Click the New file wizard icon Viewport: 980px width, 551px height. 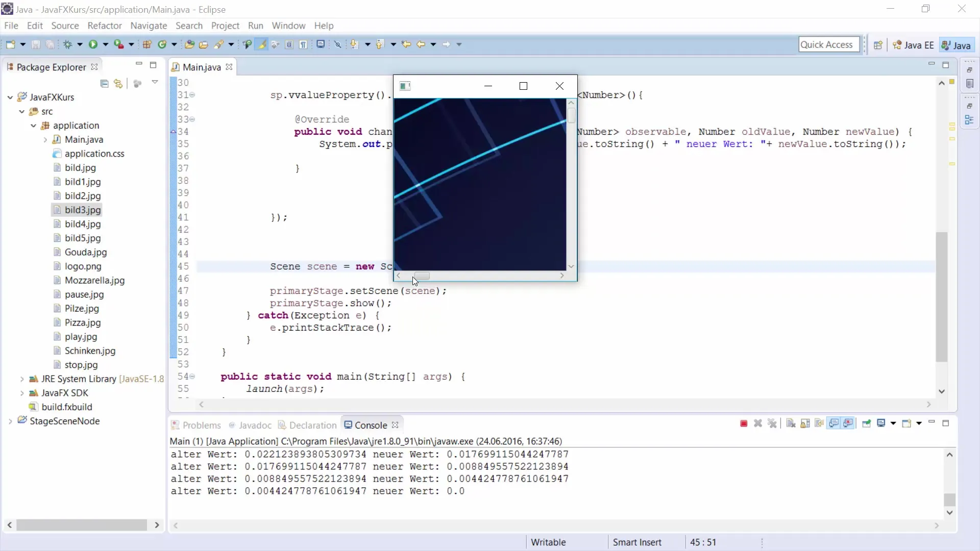[10, 44]
